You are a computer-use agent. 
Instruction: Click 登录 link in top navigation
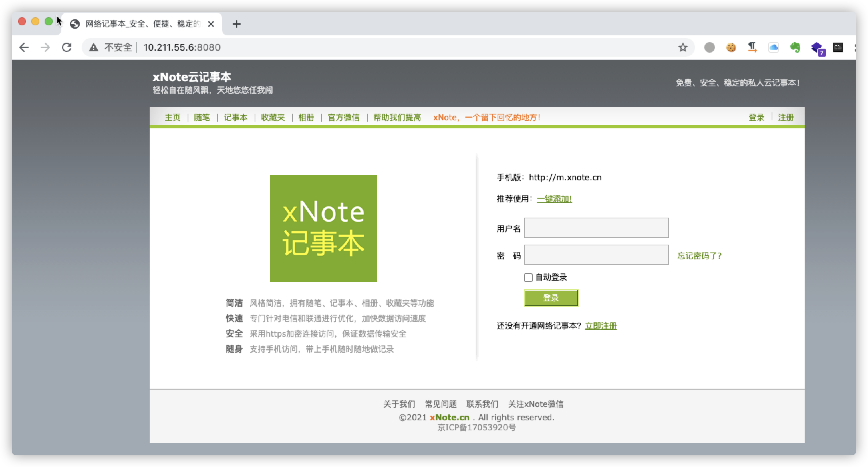coord(756,117)
